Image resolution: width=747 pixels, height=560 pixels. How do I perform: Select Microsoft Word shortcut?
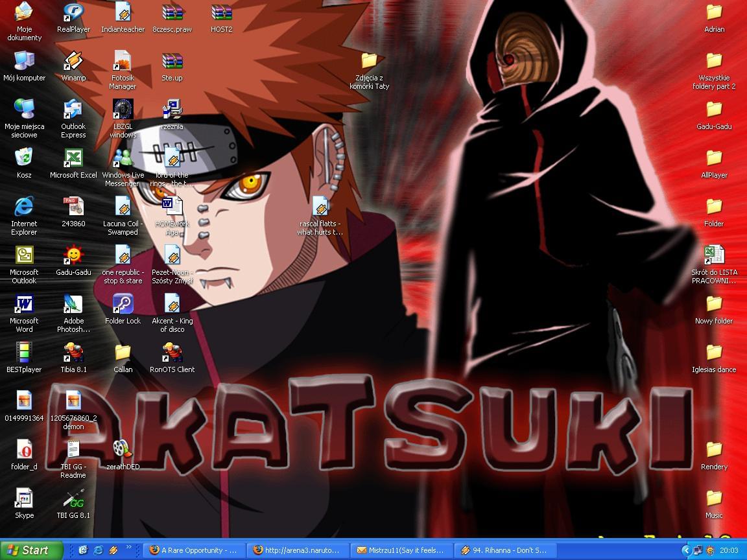coord(24,303)
